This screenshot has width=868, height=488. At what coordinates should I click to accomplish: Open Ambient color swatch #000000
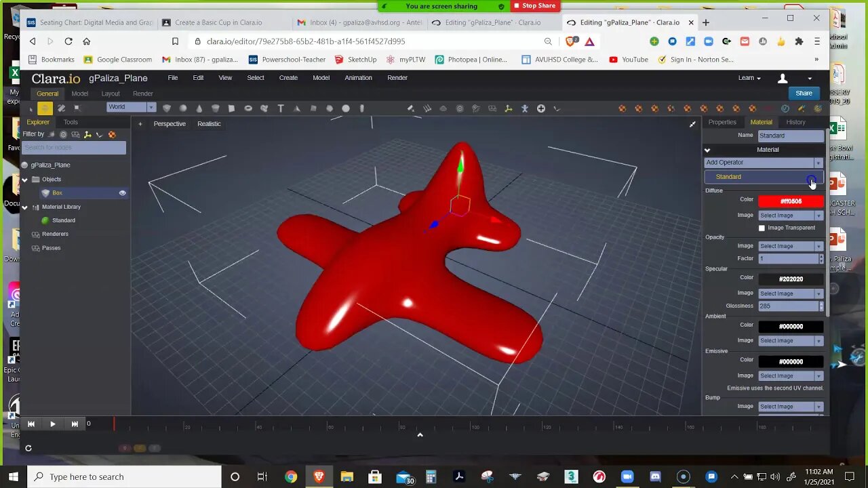791,327
